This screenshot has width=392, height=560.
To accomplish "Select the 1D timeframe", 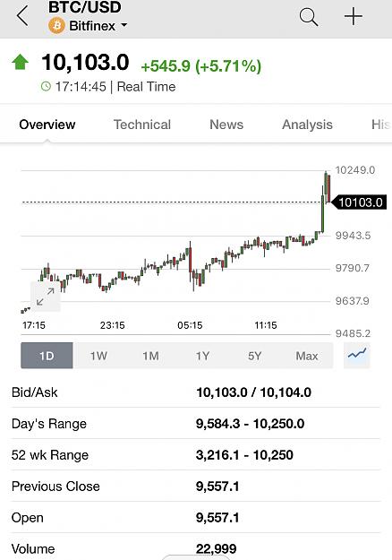I will [47, 356].
